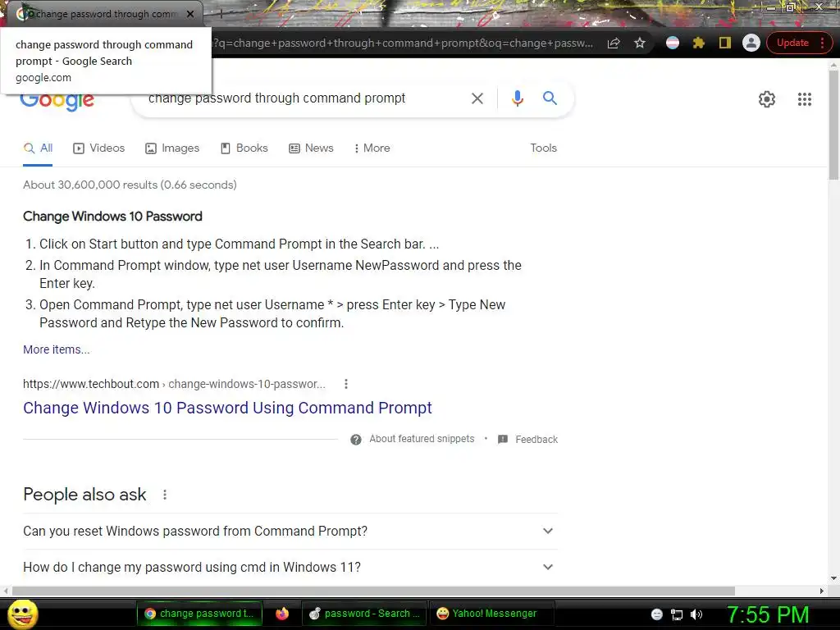Open the volume speaker tray icon
The width and height of the screenshot is (840, 630).
point(696,614)
